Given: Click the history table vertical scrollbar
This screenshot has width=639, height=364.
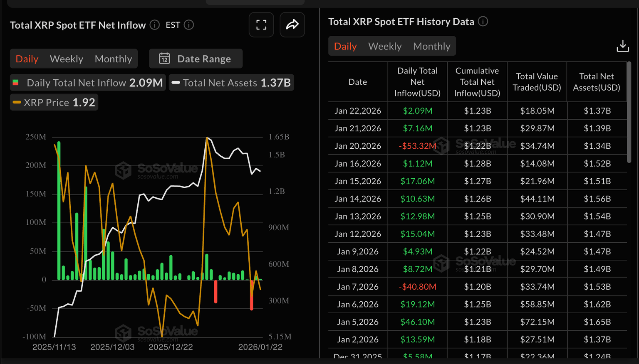Looking at the screenshot, I should [x=629, y=112].
